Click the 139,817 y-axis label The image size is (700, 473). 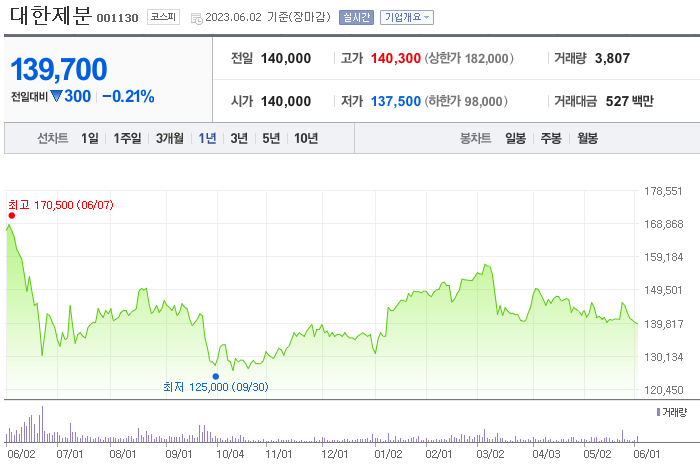(663, 324)
